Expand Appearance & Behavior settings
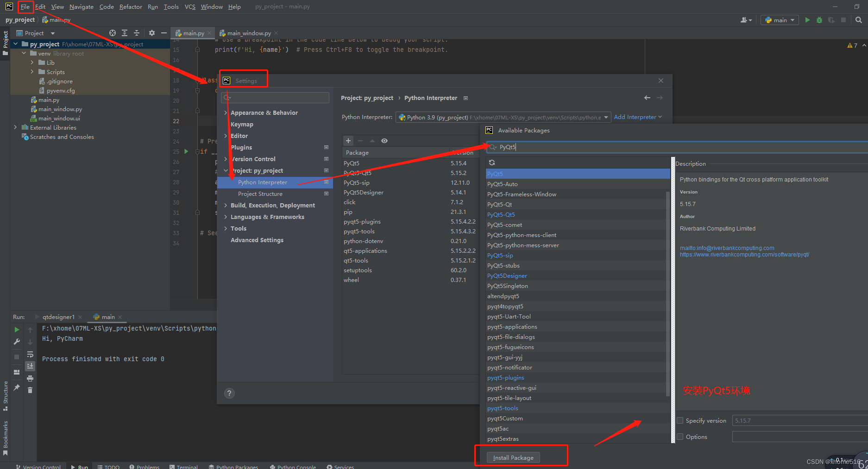 click(226, 113)
